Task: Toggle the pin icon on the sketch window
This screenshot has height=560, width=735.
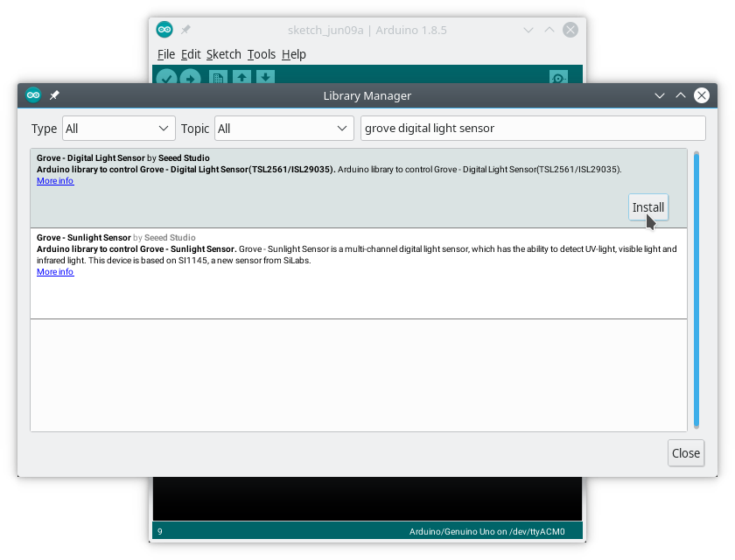Action: (185, 28)
